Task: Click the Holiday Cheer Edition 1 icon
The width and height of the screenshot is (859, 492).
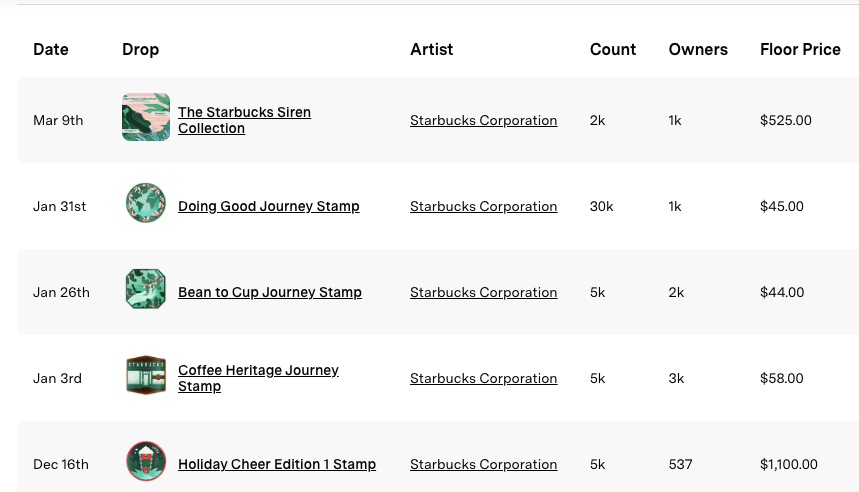Action: click(146, 462)
